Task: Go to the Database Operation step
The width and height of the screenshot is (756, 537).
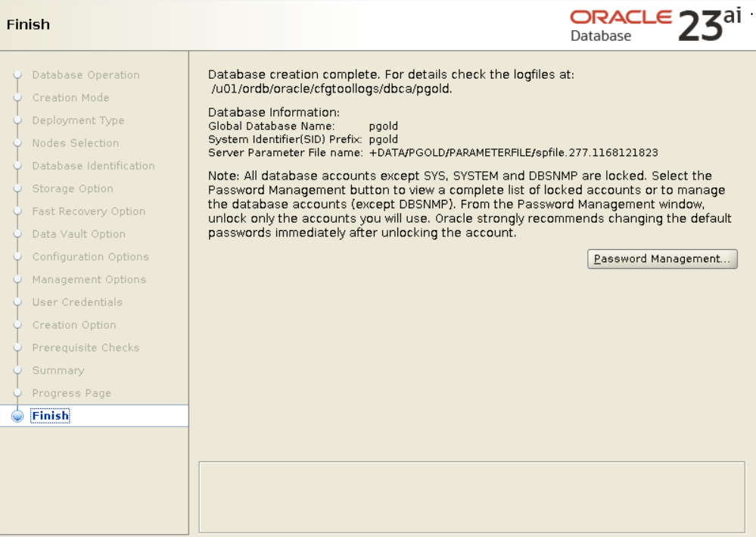Action: 86,75
